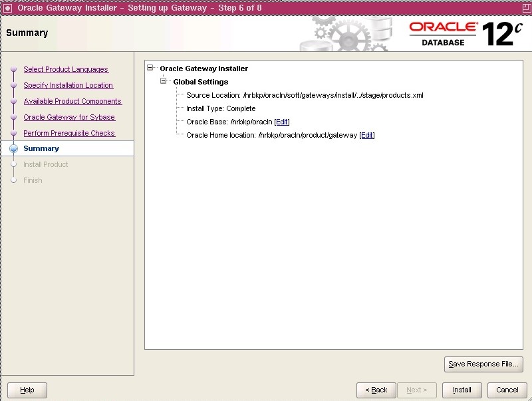Select the Summary step indicator dot
The image size is (532, 401).
click(15, 149)
